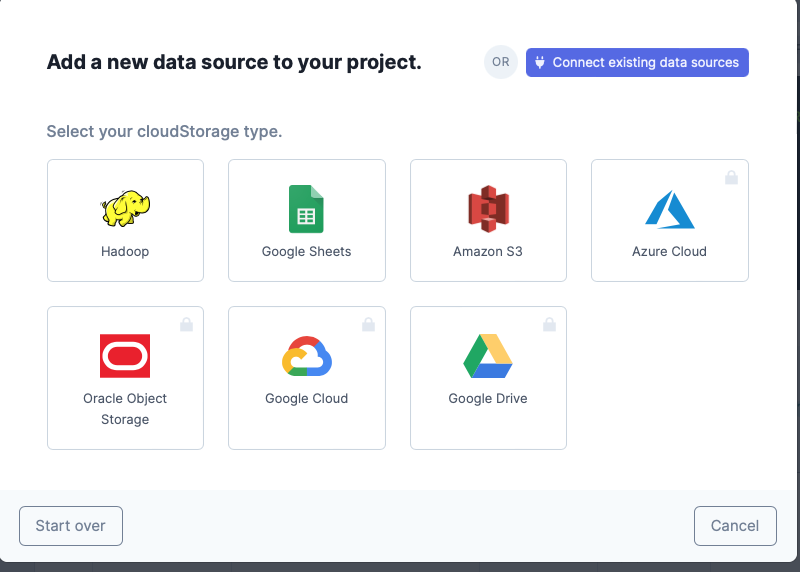This screenshot has width=800, height=572.
Task: Select the Hadoop elephant icon
Action: pos(125,208)
